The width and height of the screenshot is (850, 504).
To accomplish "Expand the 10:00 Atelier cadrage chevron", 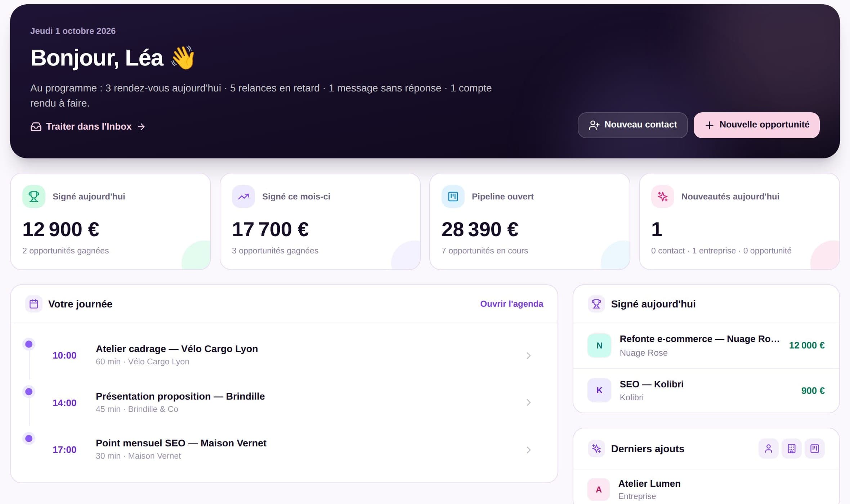I will pyautogui.click(x=528, y=356).
